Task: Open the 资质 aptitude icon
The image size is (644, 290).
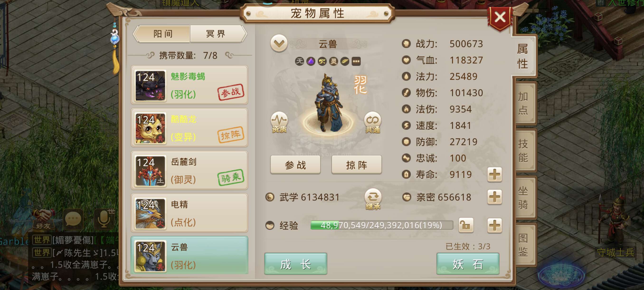Action: (279, 122)
